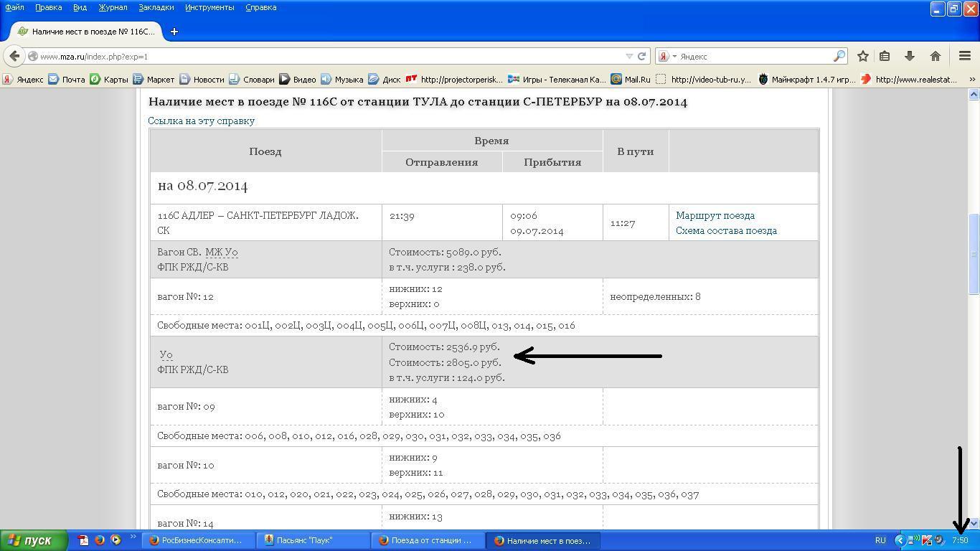Viewport: 980px width, 551px height.
Task: Click the page vertical scrollbar thumb
Action: click(974, 253)
